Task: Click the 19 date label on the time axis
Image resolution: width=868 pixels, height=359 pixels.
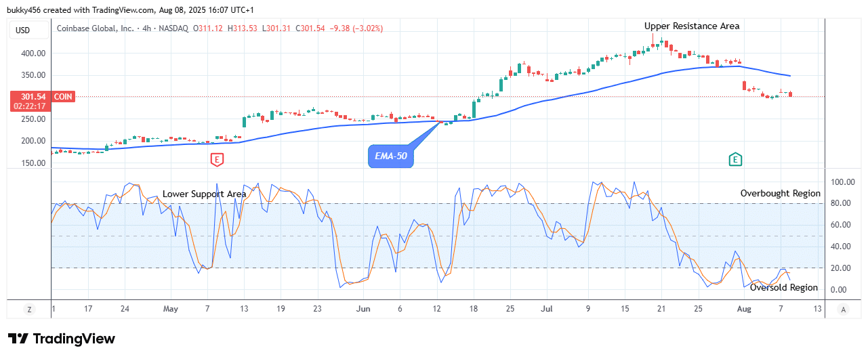Action: [x=281, y=308]
